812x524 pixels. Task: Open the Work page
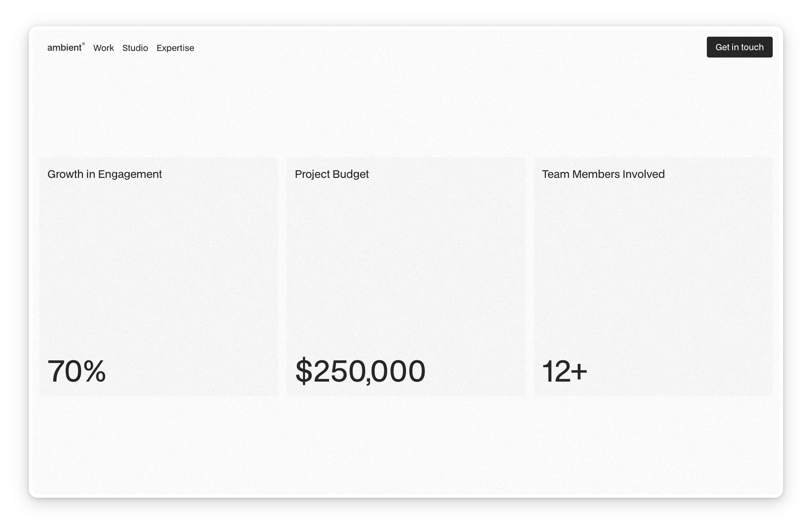coord(103,48)
